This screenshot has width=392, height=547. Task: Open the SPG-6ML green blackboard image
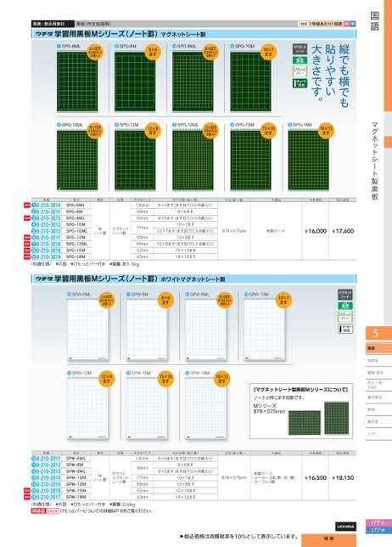coord(77,82)
